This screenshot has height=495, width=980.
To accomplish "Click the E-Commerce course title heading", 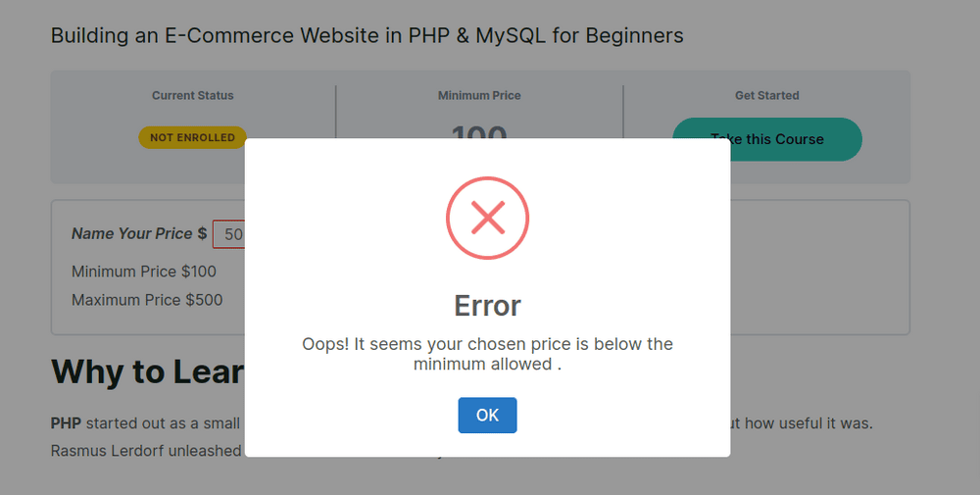I will click(367, 36).
